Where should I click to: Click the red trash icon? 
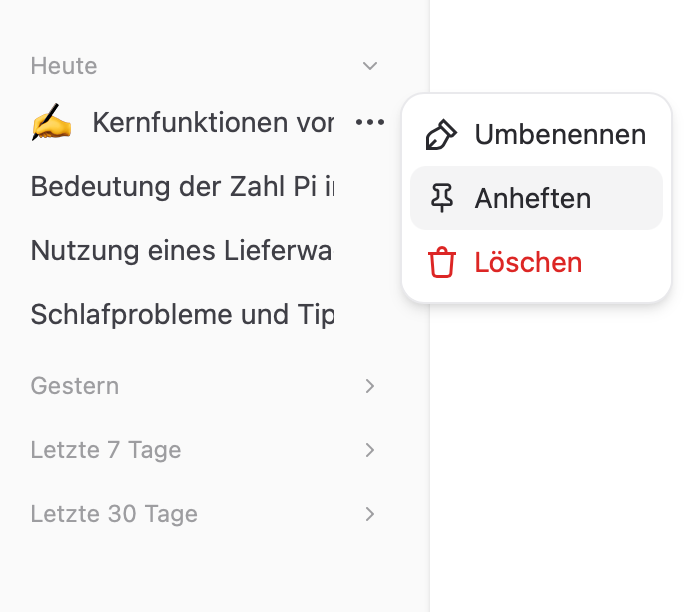point(442,262)
